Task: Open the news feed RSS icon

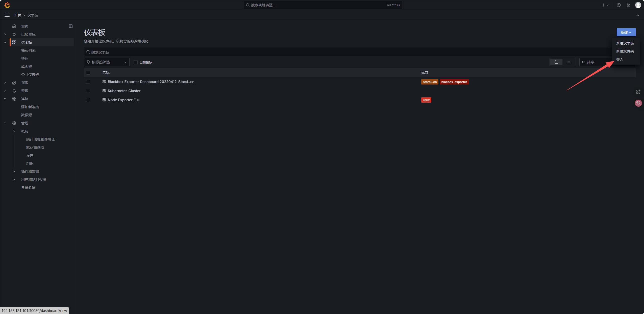Action: (x=628, y=5)
